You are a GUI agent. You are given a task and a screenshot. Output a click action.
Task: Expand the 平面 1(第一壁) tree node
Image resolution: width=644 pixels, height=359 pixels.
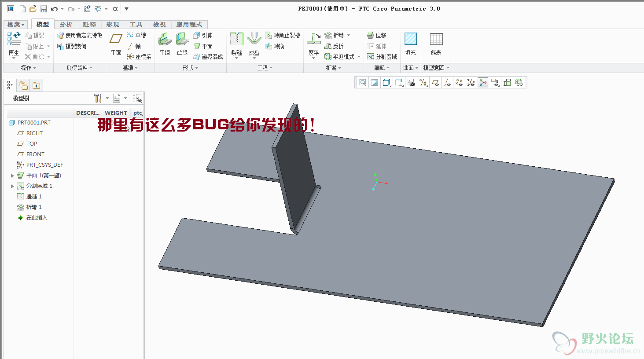(x=12, y=176)
